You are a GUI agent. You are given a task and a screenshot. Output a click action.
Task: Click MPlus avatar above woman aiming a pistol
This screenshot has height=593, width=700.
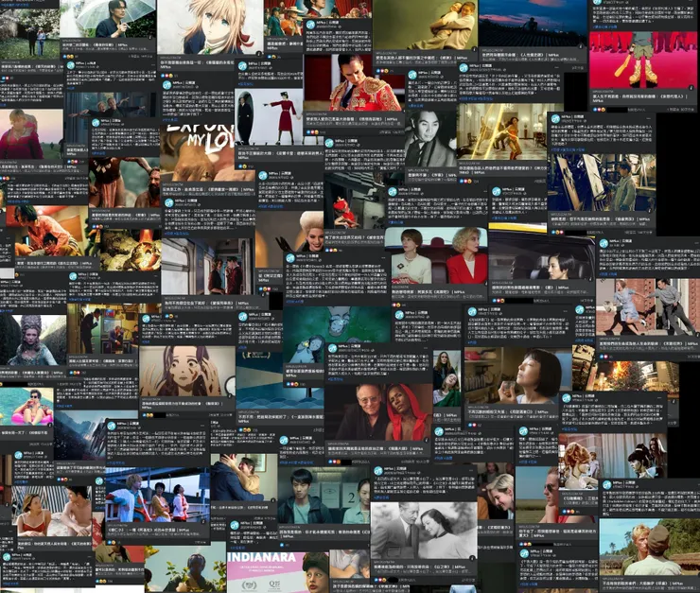242,65
